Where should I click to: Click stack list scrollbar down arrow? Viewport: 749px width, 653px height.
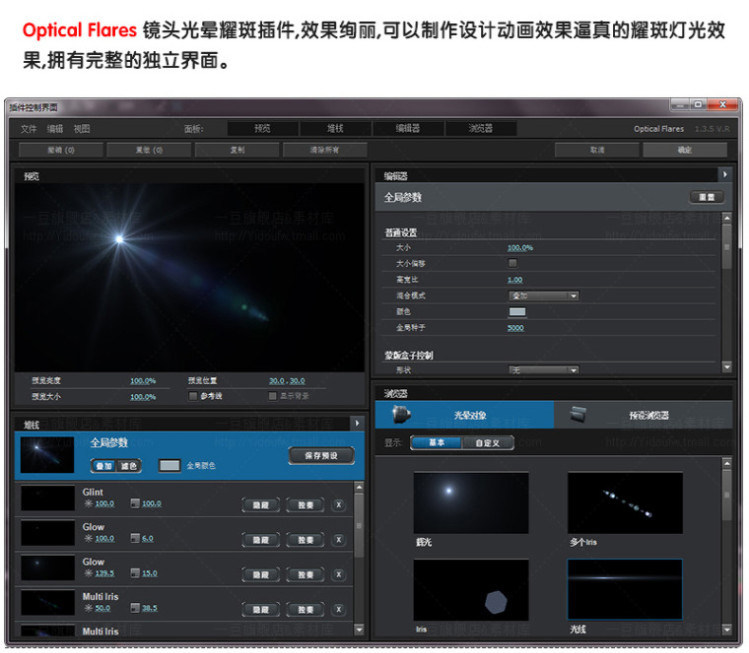tap(359, 630)
